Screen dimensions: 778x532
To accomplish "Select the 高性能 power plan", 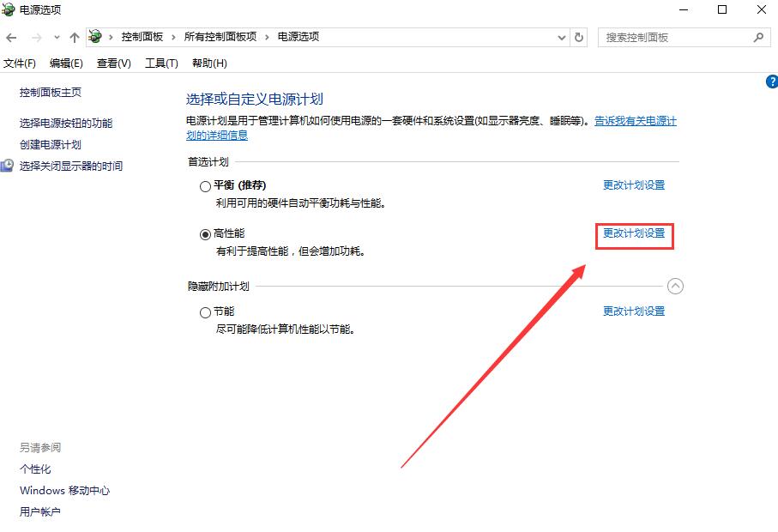I will click(x=206, y=233).
